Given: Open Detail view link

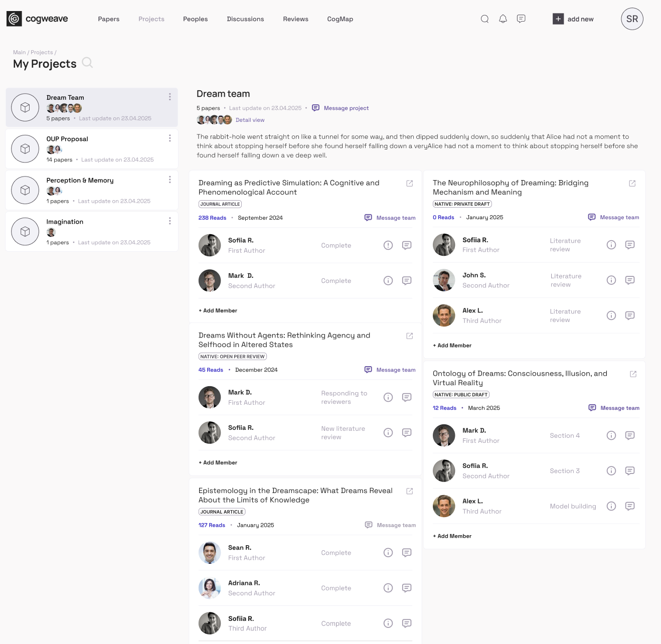Looking at the screenshot, I should pyautogui.click(x=250, y=120).
